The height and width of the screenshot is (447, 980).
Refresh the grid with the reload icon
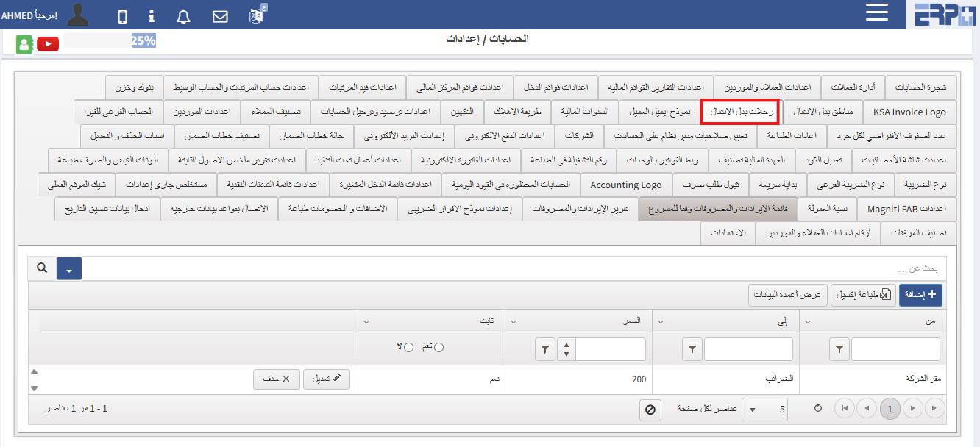point(817,407)
